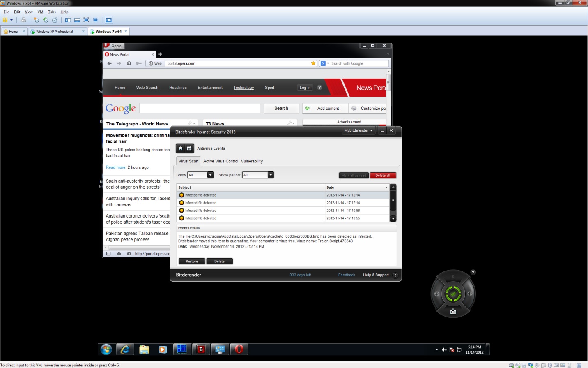The height and width of the screenshot is (368, 588).
Task: Click the Opera back navigation arrow
Action: [110, 63]
